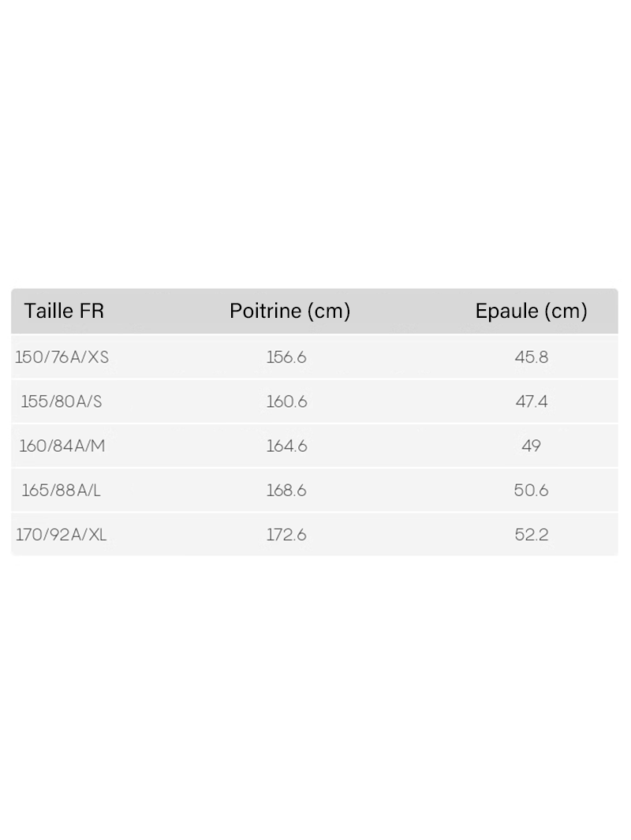The height and width of the screenshot is (840, 631).
Task: Select the 170/92A/XL size cell
Action: pos(62,535)
